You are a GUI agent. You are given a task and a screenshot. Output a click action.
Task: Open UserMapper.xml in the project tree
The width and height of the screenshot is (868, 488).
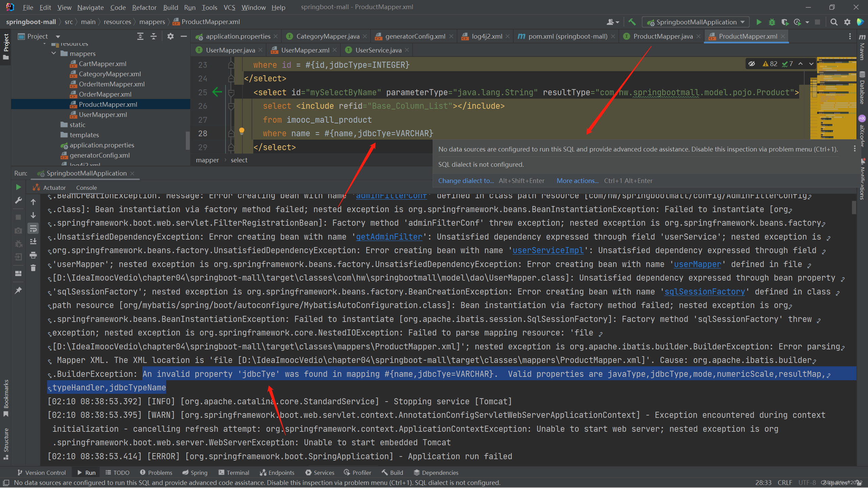click(103, 115)
